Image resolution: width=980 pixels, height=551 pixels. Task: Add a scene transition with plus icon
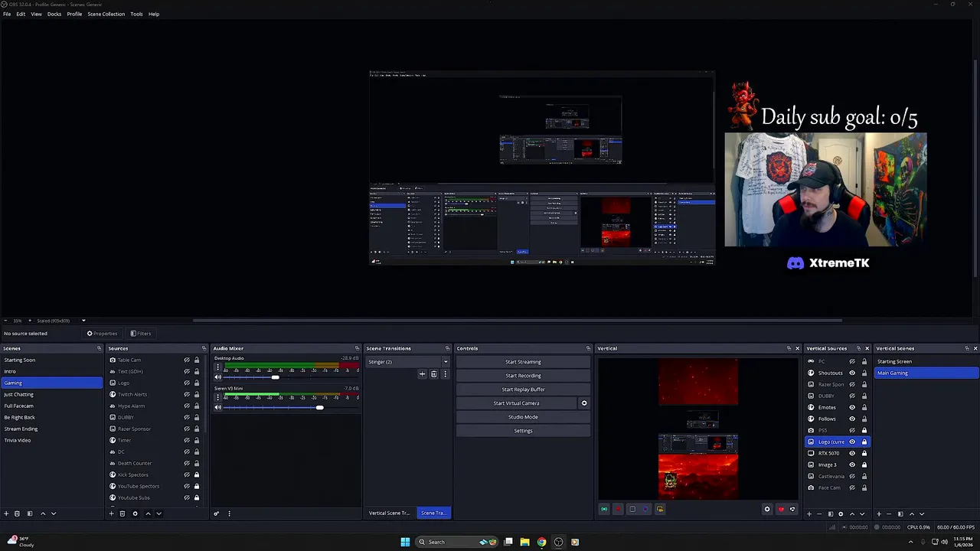(422, 374)
